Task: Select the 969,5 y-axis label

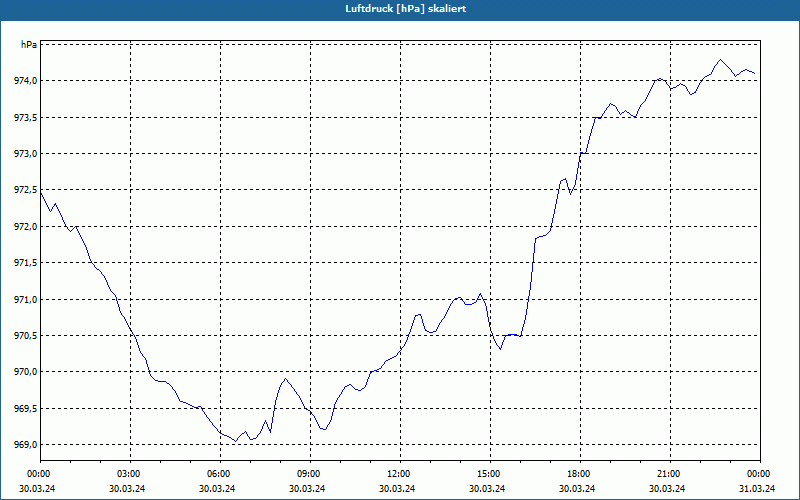Action: [x=24, y=409]
